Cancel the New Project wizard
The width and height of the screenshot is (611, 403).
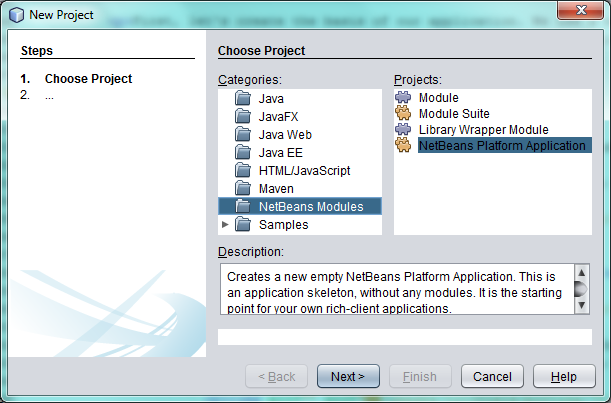coord(492,376)
